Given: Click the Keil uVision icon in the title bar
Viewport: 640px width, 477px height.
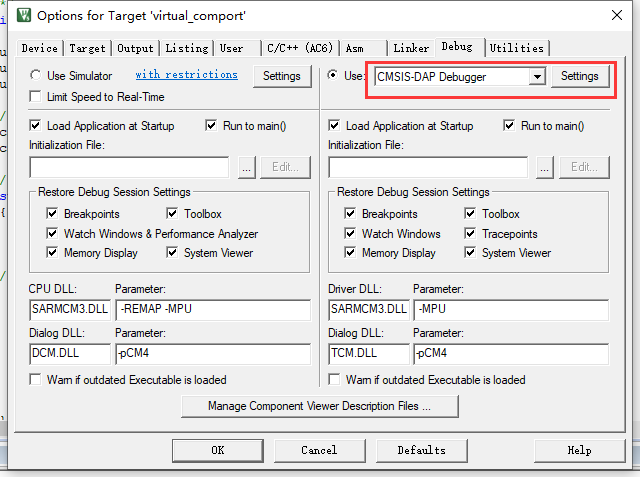Looking at the screenshot, I should coord(24,16).
